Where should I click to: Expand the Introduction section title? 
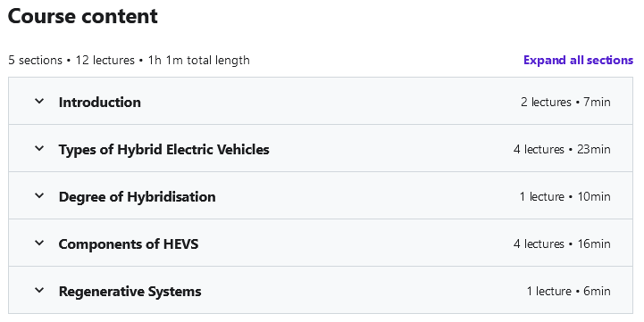point(100,102)
